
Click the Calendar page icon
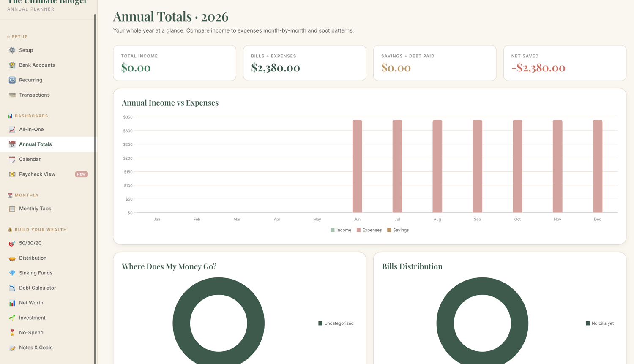pyautogui.click(x=12, y=159)
